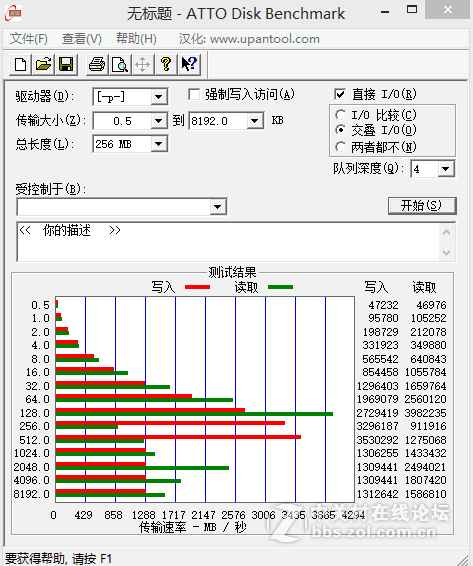Click the write value 3530292

pyautogui.click(x=377, y=440)
